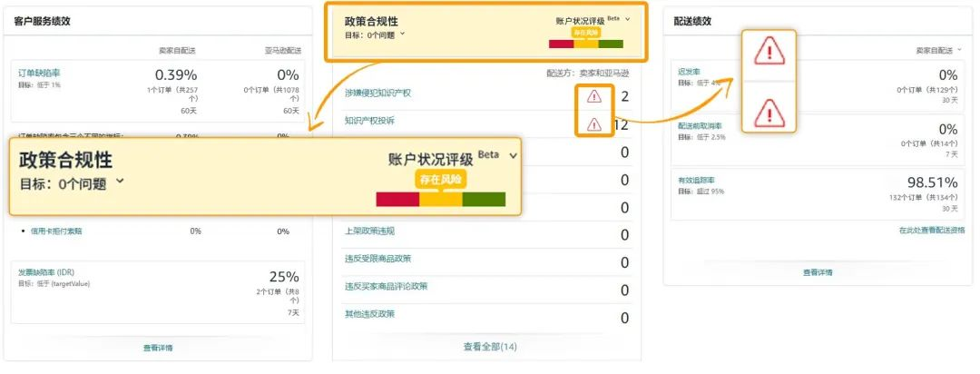This screenshot has height=374, width=980.
Task: Expand 目标：0个问题 chevron in small header
Action: pos(403,34)
